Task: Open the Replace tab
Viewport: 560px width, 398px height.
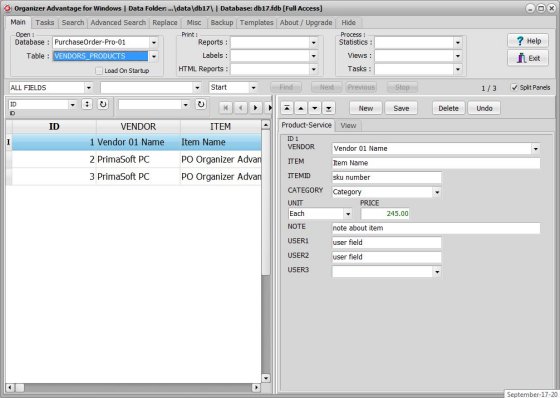Action: [x=165, y=23]
